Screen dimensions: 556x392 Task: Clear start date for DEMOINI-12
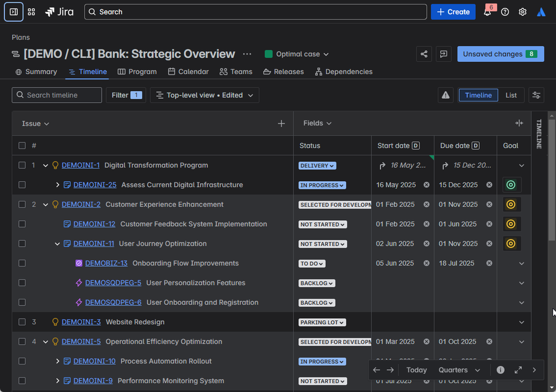point(426,224)
